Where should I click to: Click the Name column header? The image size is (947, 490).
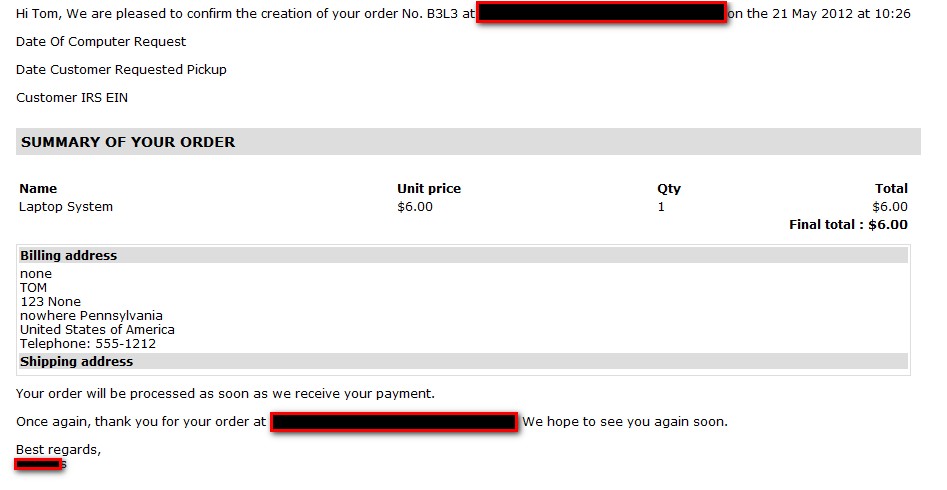coord(38,188)
